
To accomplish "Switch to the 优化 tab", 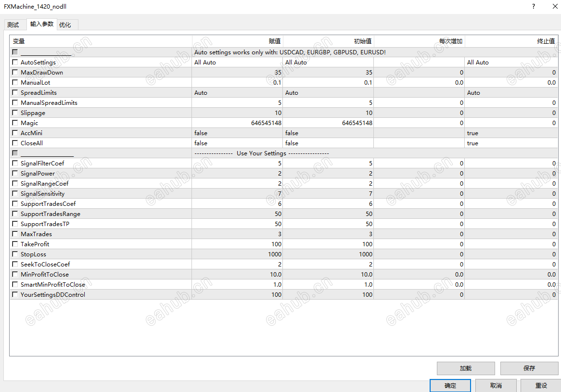I will pos(65,25).
